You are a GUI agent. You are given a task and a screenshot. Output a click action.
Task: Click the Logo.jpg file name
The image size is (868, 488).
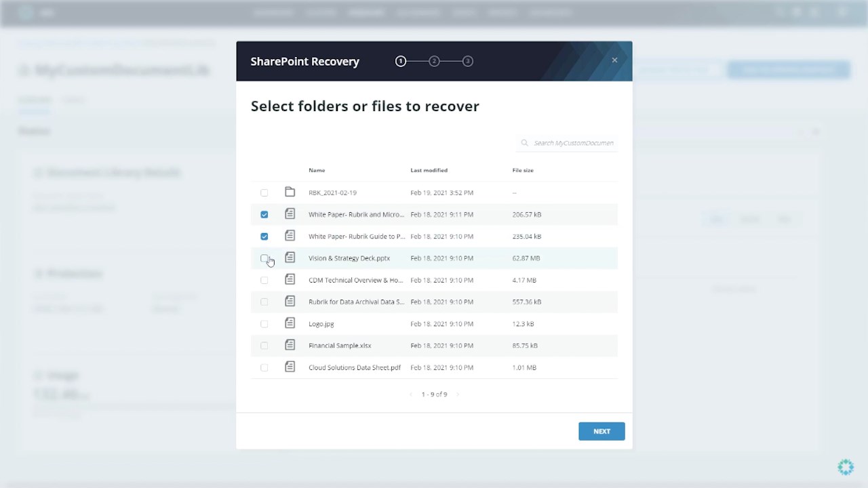click(x=321, y=324)
